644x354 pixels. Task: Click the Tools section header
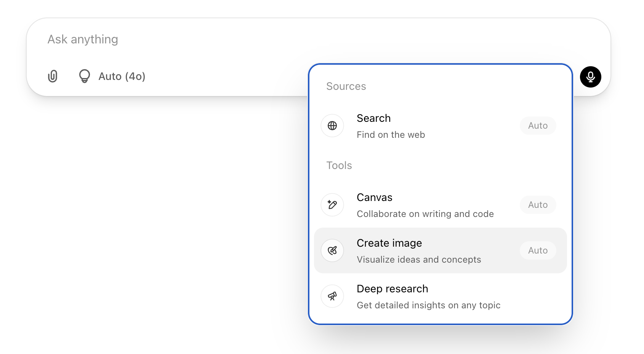(x=338, y=165)
